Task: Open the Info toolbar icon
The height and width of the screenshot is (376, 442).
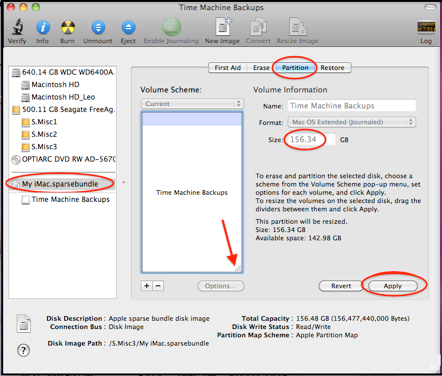Action: [x=43, y=27]
